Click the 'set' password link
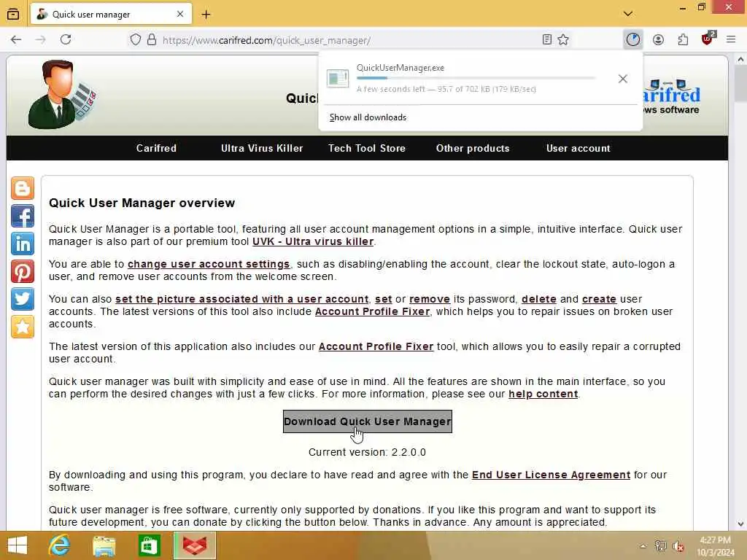The image size is (747, 560). 384,299
